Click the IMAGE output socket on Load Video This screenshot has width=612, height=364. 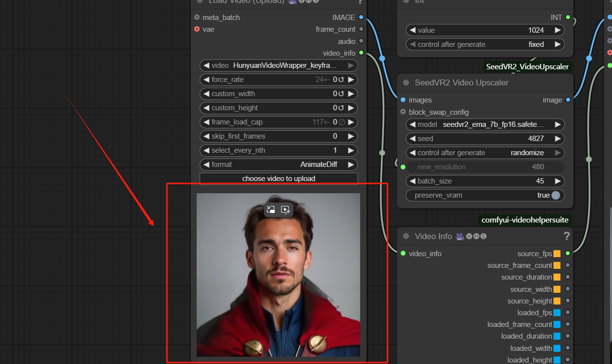361,18
